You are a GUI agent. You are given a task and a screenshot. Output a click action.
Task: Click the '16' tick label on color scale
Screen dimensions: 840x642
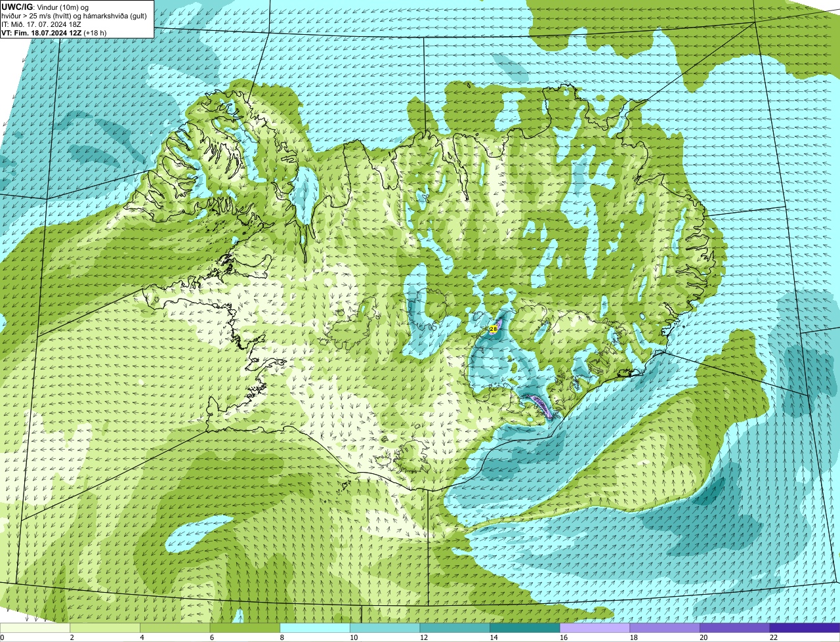(x=564, y=637)
